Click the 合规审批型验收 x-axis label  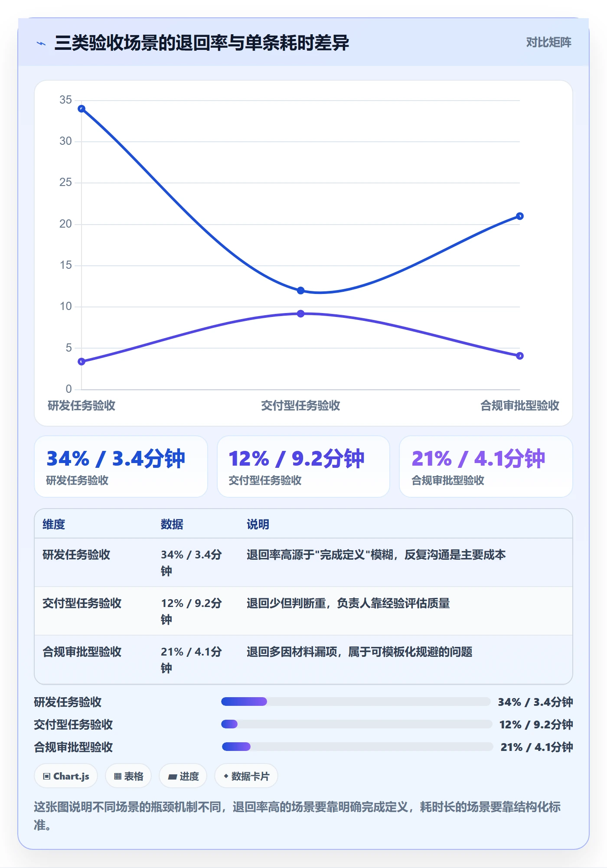point(520,405)
